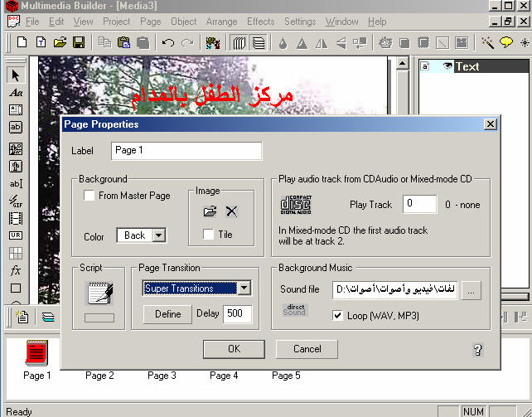Click the New text page toolbar icon
The image size is (532, 417).
pos(41,42)
